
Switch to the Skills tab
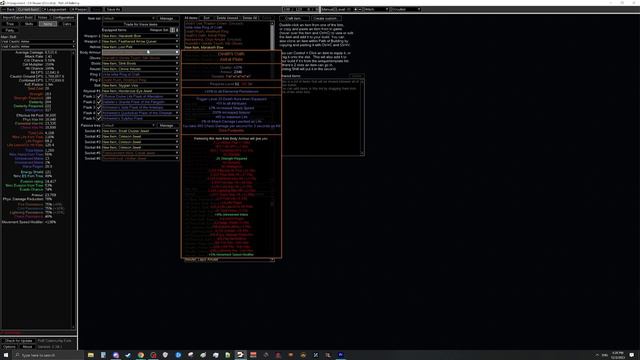coord(29,24)
